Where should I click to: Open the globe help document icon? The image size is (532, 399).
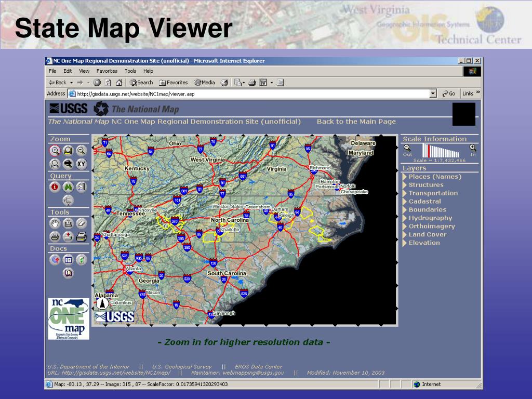point(55,260)
